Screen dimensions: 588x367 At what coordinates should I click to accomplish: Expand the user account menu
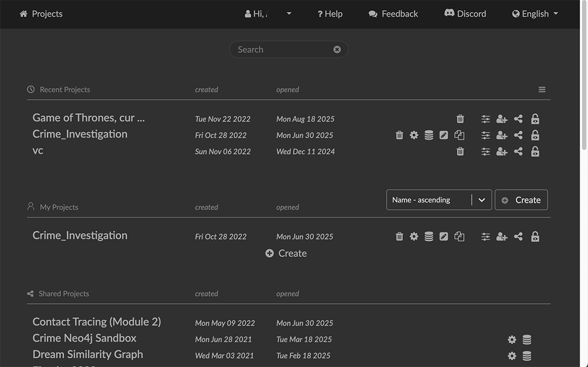(268, 14)
